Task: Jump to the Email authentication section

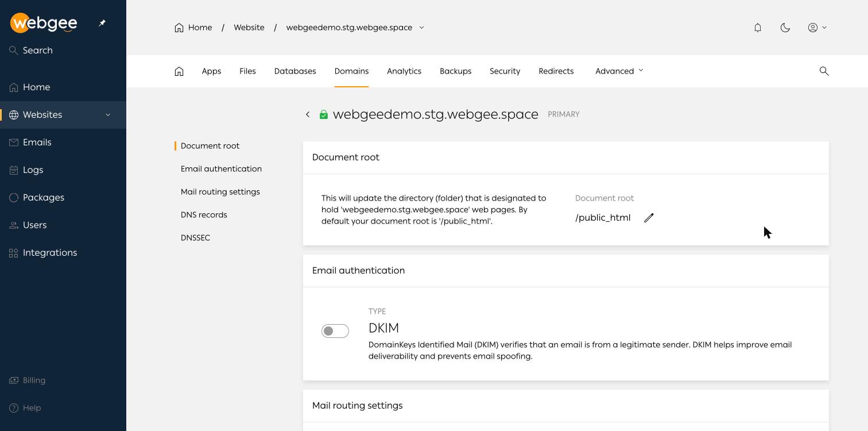Action: click(x=221, y=169)
